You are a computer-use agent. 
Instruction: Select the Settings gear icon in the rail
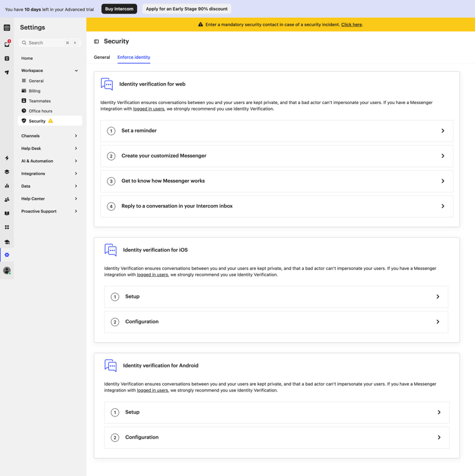pos(7,254)
